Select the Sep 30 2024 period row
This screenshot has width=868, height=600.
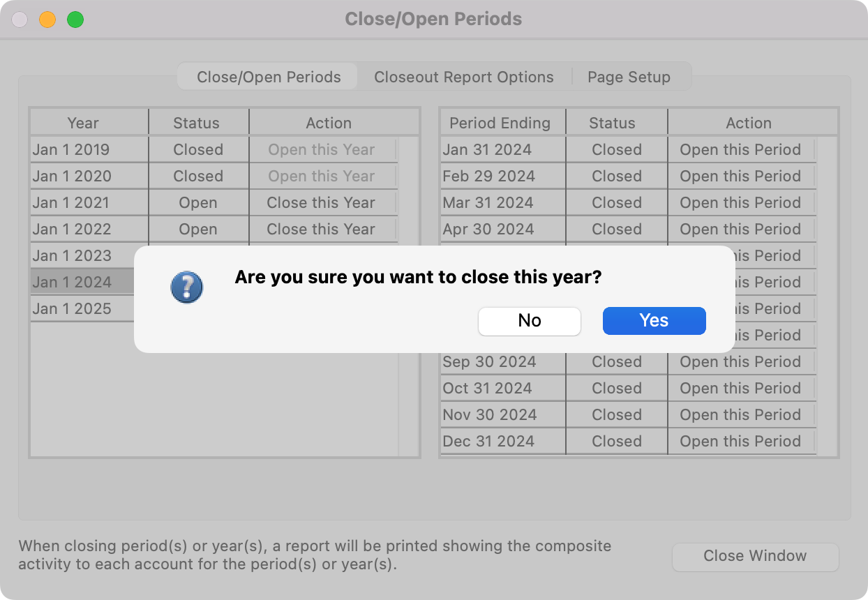click(489, 362)
